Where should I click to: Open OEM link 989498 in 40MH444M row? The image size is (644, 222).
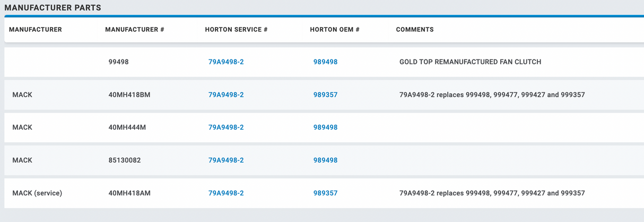click(x=325, y=127)
